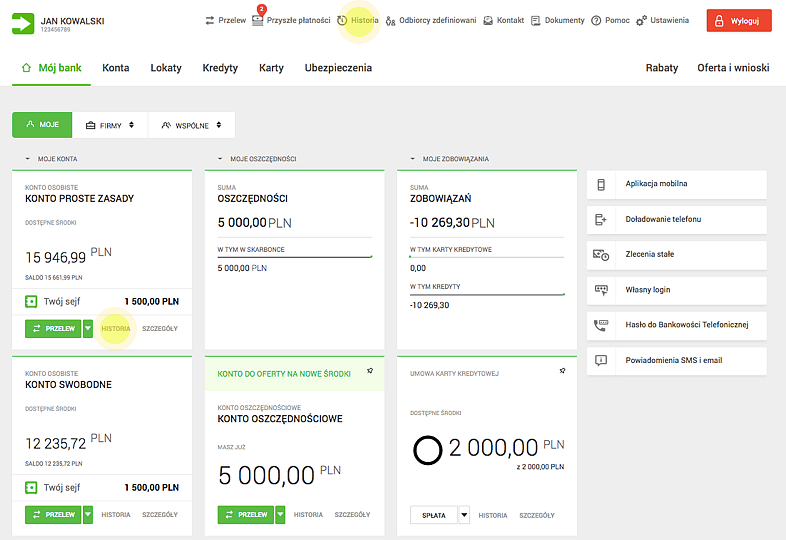Open Ustawienia settings
The height and width of the screenshot is (540, 786).
[663, 21]
